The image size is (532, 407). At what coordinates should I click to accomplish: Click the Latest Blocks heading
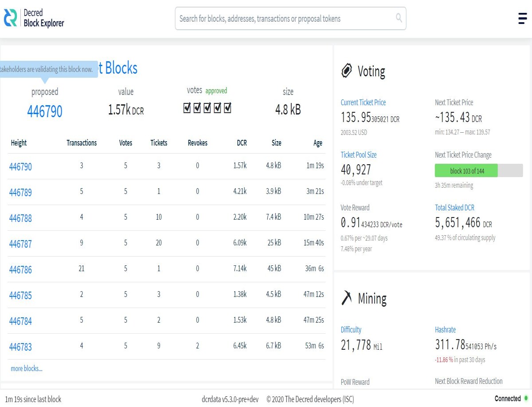(117, 68)
